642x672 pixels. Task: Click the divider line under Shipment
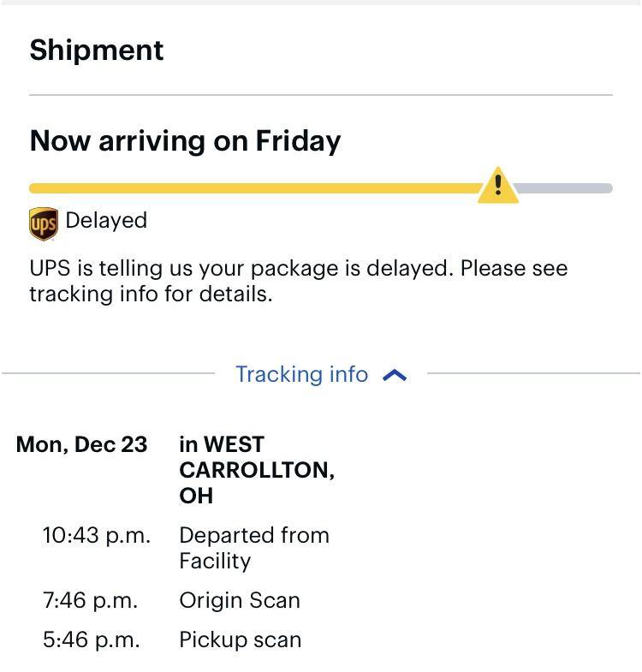click(x=320, y=95)
